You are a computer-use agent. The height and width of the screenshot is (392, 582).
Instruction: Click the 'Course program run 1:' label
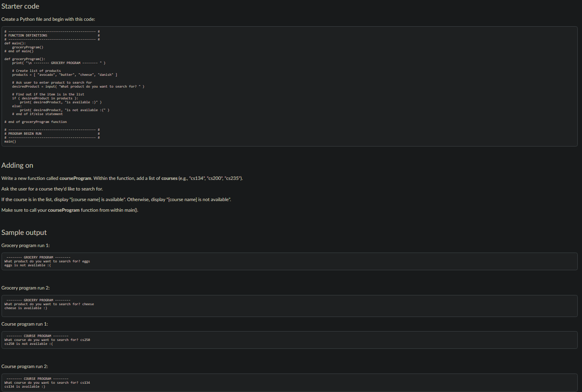[25, 324]
